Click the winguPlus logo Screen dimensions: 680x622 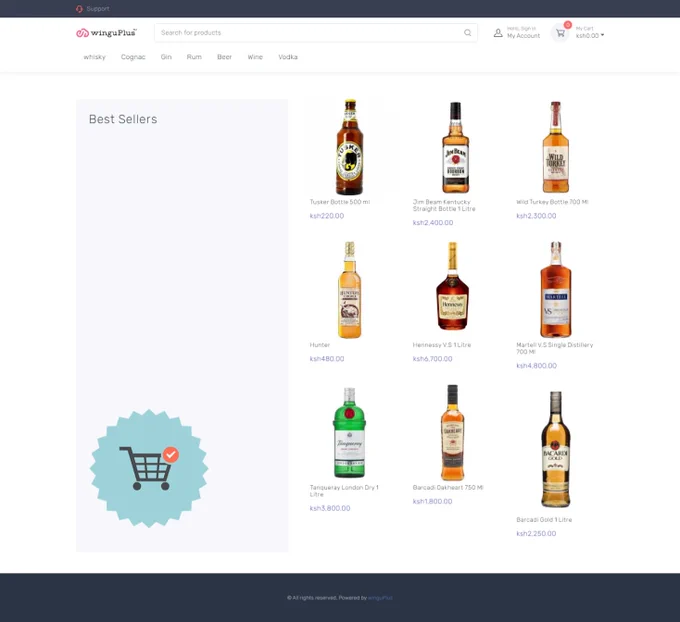(x=106, y=33)
